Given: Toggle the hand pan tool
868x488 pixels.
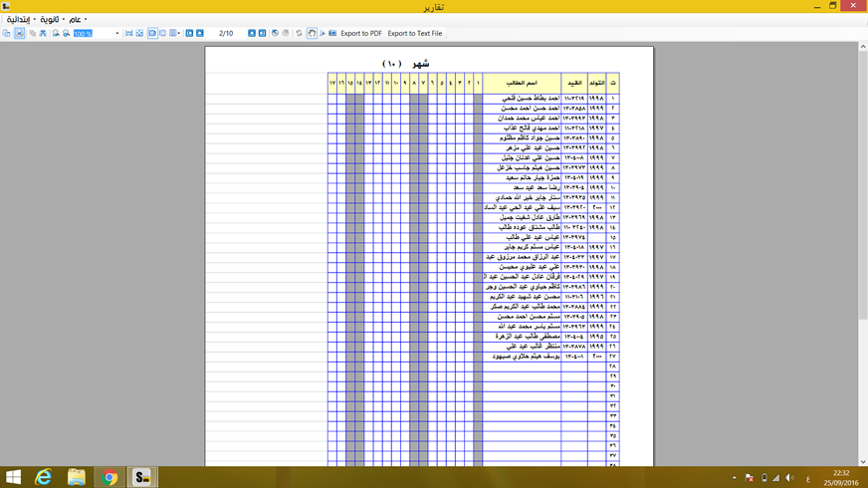Looking at the screenshot, I should 312,33.
